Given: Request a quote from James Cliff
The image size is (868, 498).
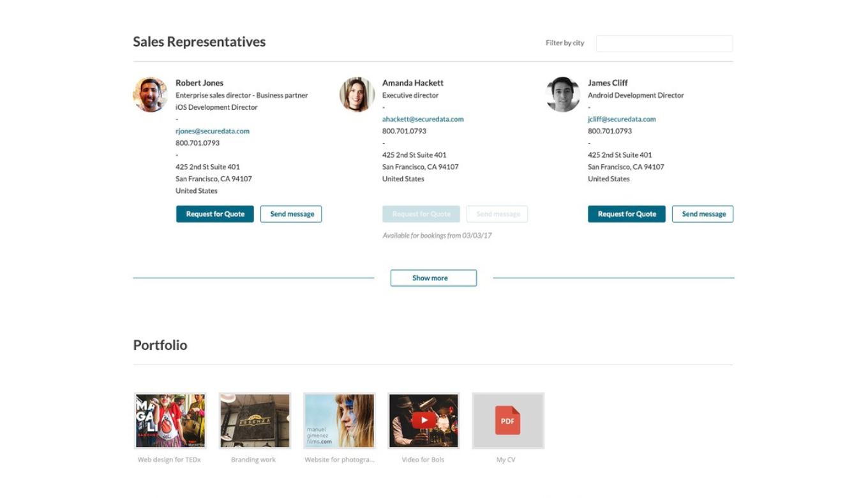Looking at the screenshot, I should pyautogui.click(x=627, y=214).
